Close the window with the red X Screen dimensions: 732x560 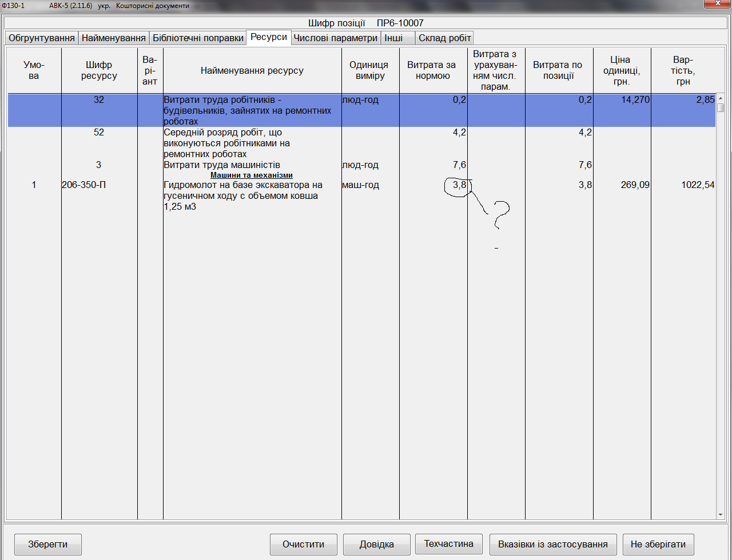[717, 4]
